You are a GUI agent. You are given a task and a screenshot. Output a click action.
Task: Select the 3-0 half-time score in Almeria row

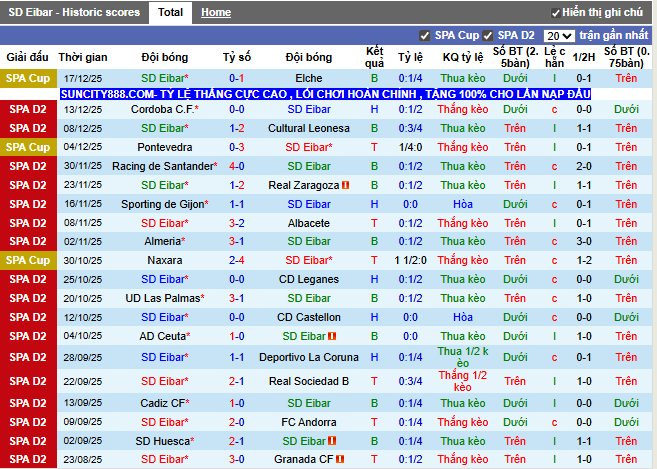(x=584, y=241)
